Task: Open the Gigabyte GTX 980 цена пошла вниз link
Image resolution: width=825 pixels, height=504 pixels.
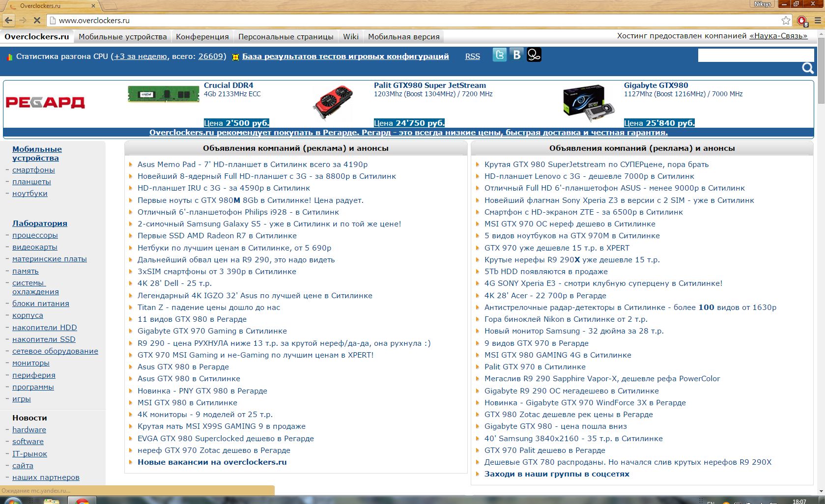Action: click(556, 426)
